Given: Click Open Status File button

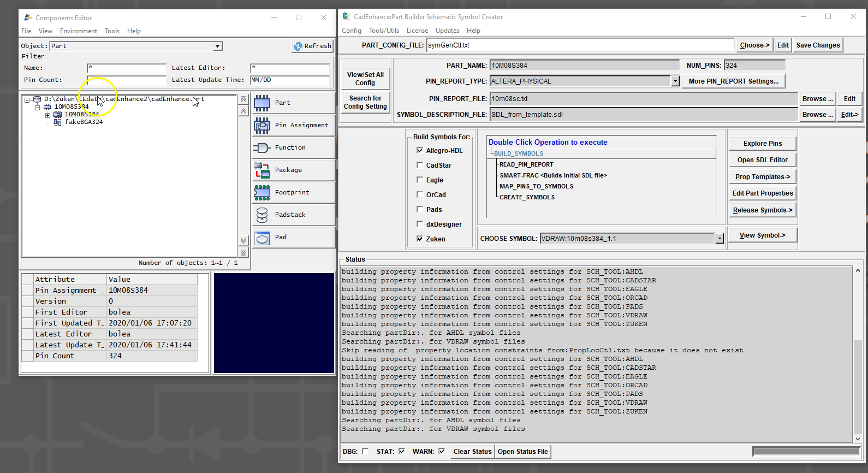Looking at the screenshot, I should [523, 452].
